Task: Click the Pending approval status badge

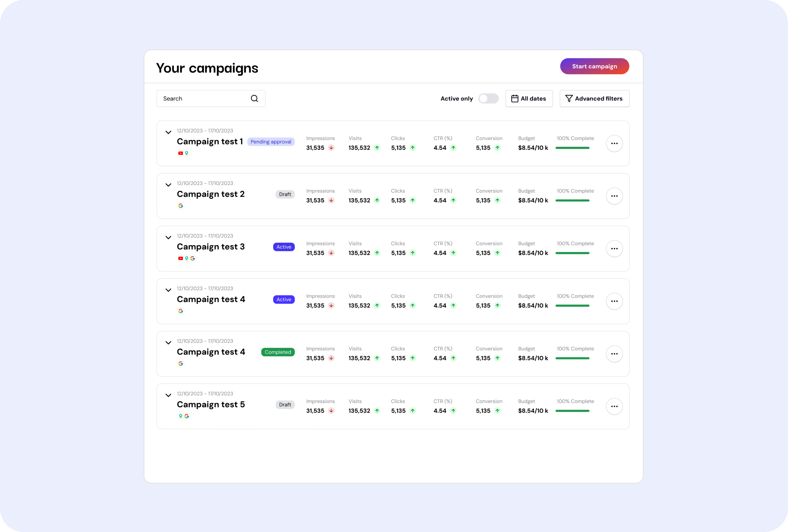Action: [x=271, y=142]
